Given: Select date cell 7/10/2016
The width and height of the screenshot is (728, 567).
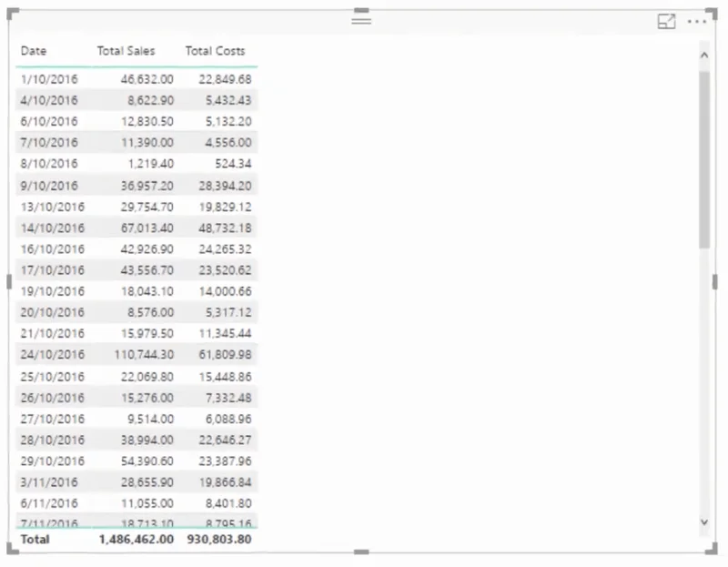Looking at the screenshot, I should click(x=49, y=143).
